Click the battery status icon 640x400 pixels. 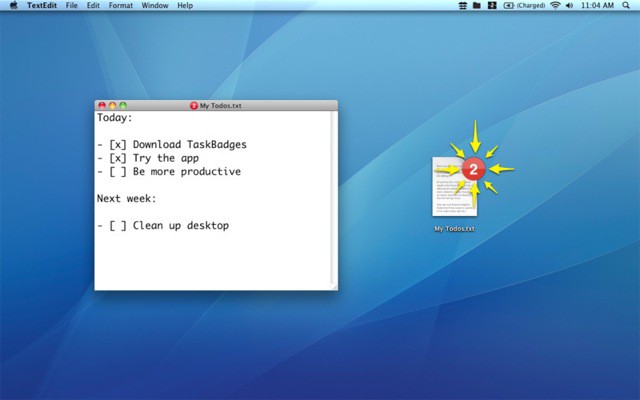click(x=509, y=6)
